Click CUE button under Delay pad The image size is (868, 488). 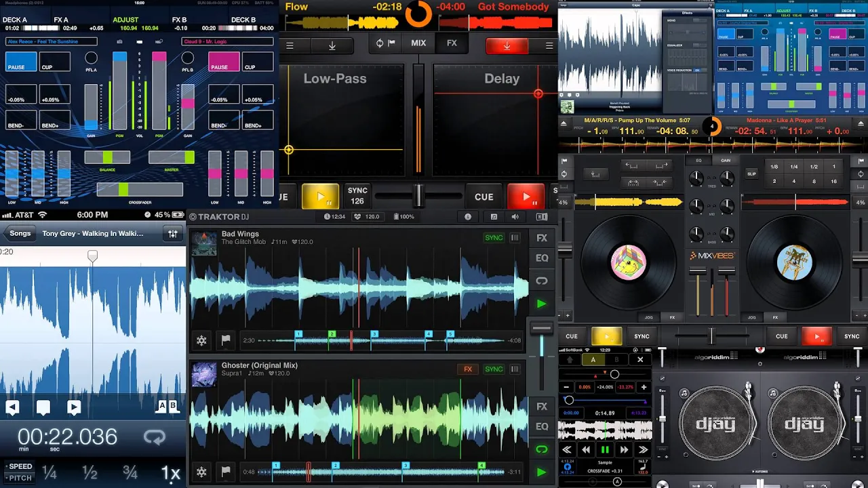[x=484, y=197]
